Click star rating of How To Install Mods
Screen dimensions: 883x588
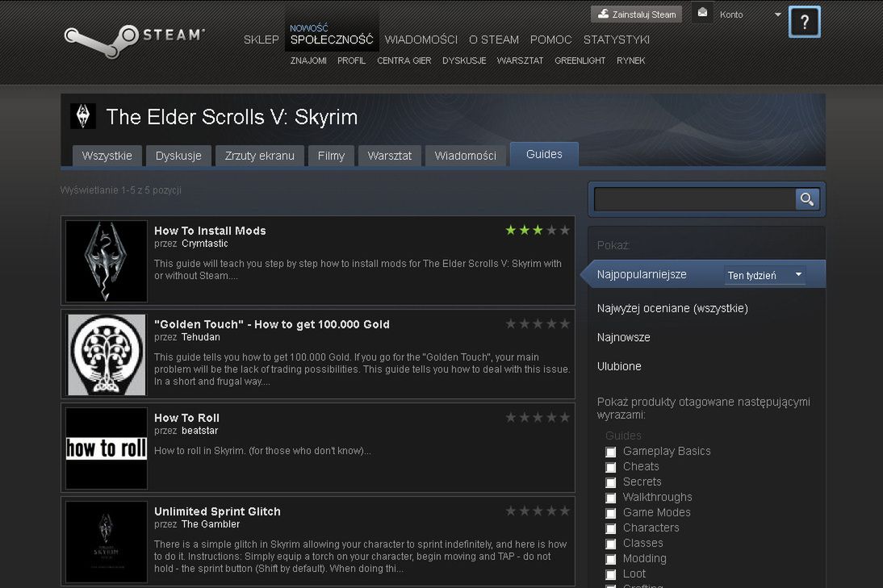click(538, 230)
